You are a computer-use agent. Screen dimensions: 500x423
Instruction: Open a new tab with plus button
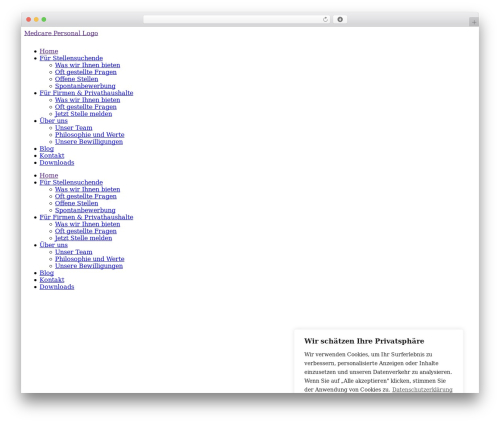coord(474,22)
